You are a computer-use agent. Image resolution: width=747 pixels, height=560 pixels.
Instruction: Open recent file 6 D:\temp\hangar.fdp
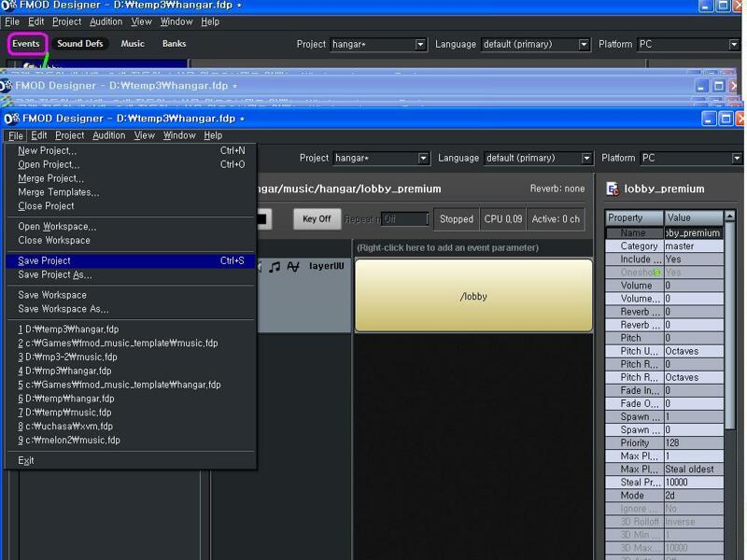coord(131,399)
